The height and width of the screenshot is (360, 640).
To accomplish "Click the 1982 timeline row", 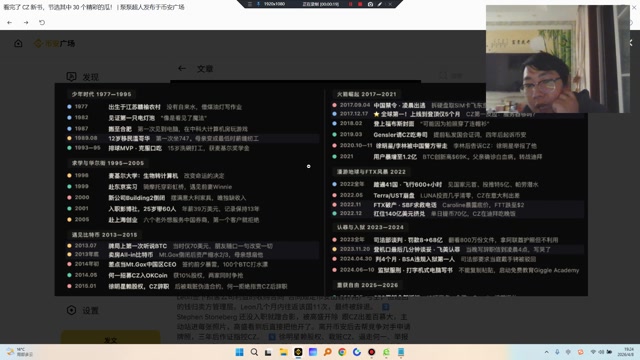I will coord(192,118).
